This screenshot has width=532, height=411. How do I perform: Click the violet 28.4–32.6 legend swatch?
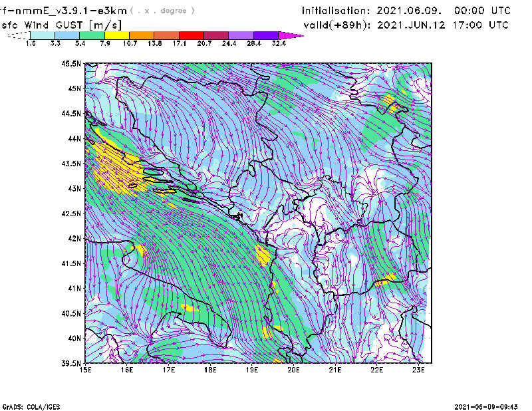tap(265, 35)
